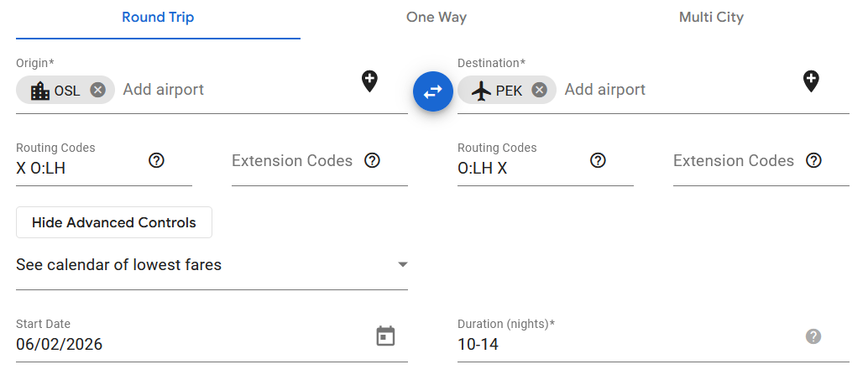
Task: Open the Start Date calendar picker
Action: [x=385, y=336]
